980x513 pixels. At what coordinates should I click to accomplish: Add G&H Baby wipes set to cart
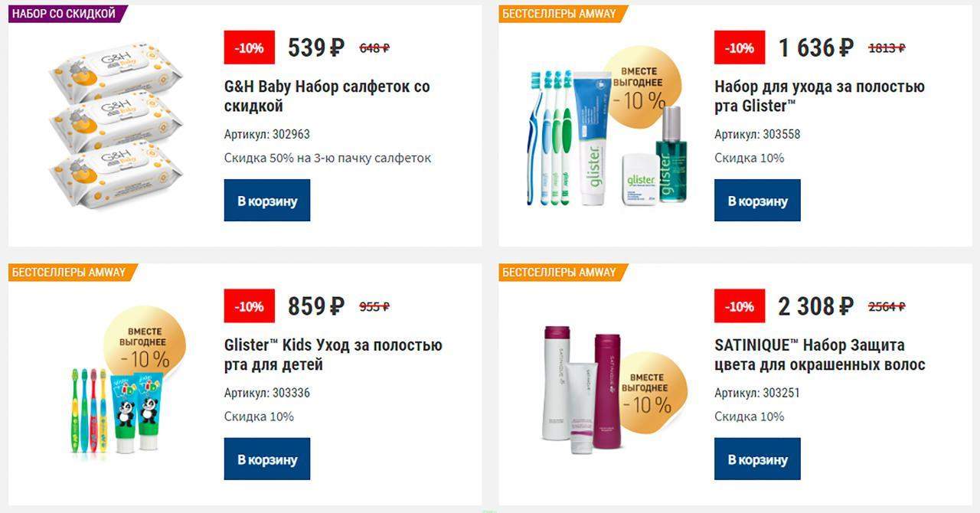(266, 201)
